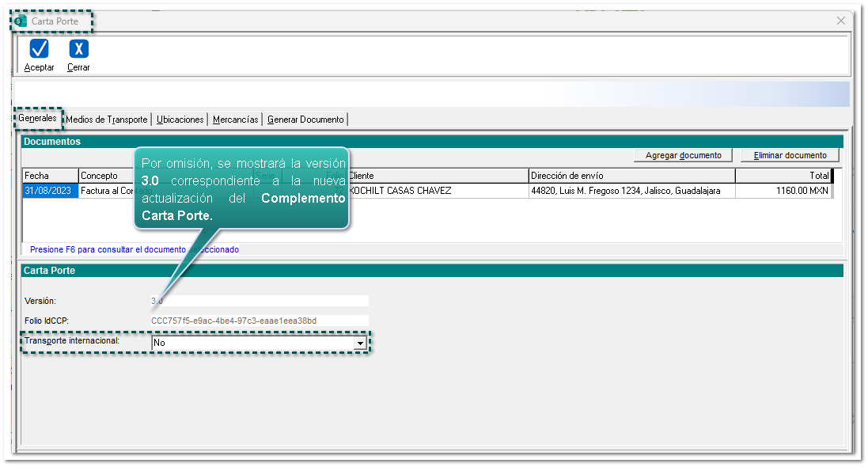
Task: Click the Carta Porte app icon in title bar
Action: (x=21, y=21)
